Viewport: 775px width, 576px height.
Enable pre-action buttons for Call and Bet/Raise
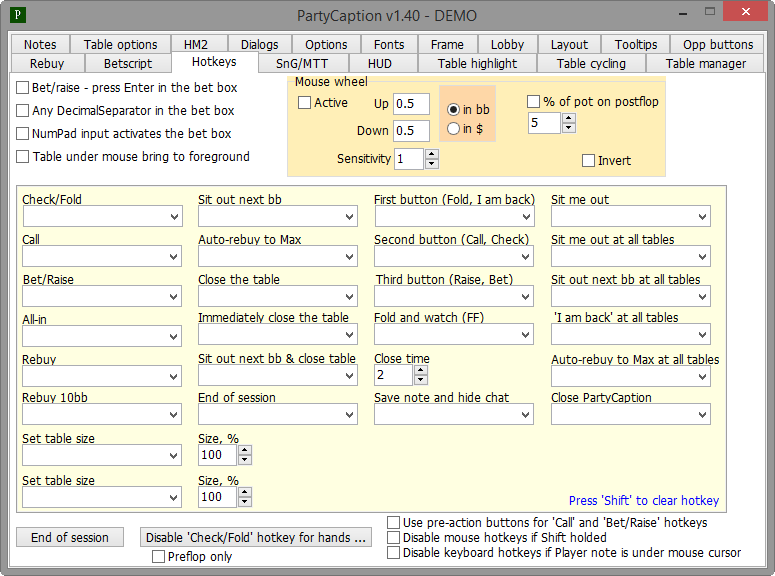click(393, 523)
